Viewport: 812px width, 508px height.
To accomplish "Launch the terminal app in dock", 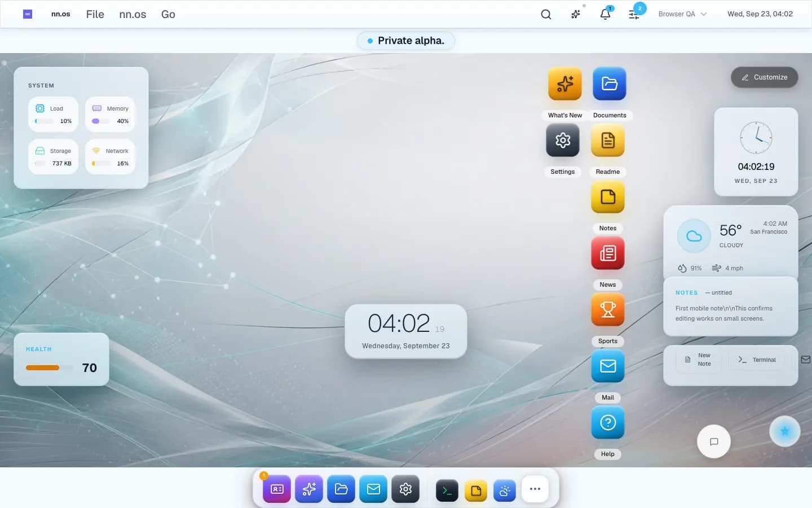I will coord(447,491).
